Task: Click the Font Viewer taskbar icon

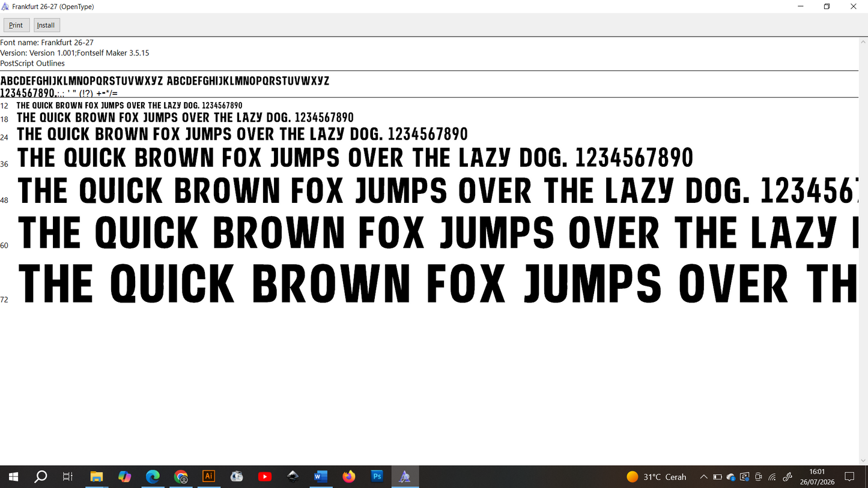Action: pyautogui.click(x=405, y=477)
